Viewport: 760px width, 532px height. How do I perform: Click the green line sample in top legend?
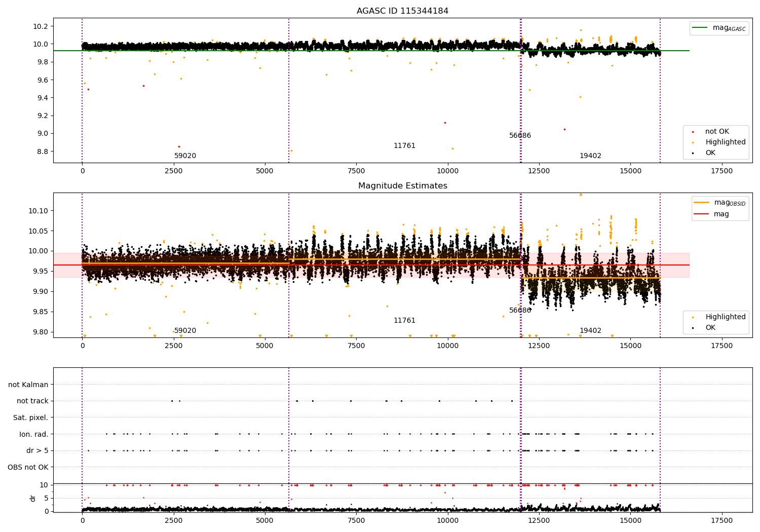point(701,28)
